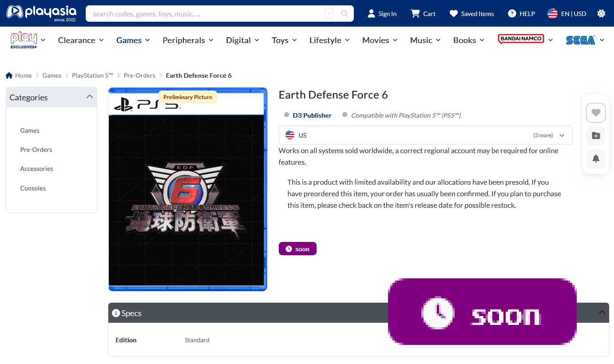Click the 'Works on all systems' region note
This screenshot has width=614, height=364.
tap(419, 157)
